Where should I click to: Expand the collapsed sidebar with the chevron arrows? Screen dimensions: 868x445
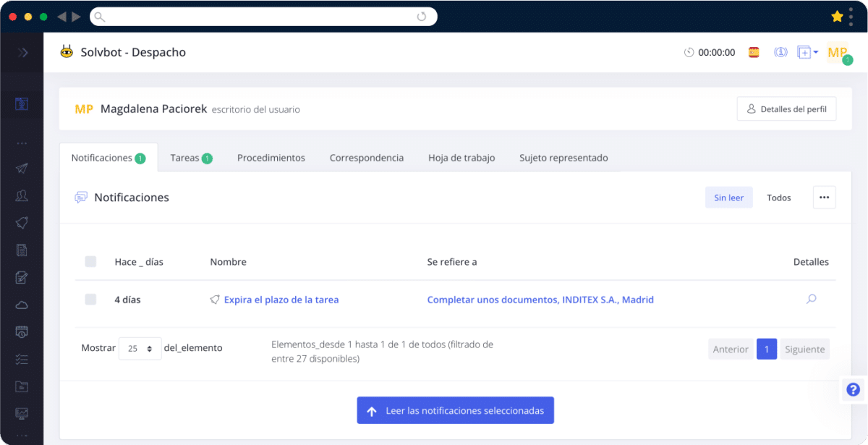click(22, 52)
